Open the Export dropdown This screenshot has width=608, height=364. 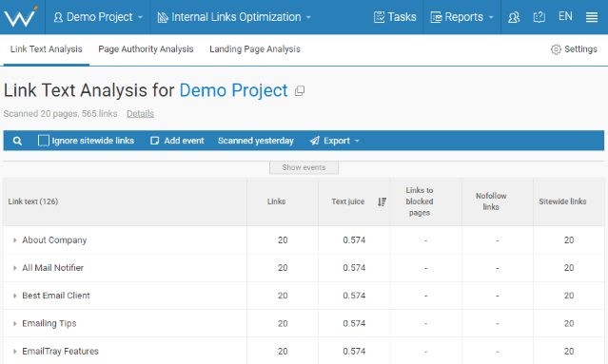(x=335, y=141)
